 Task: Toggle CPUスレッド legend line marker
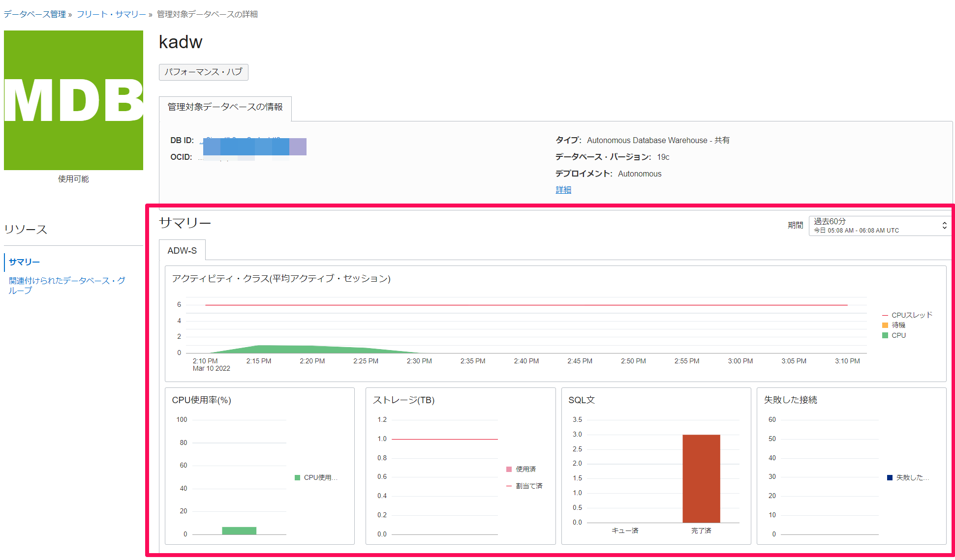click(885, 315)
